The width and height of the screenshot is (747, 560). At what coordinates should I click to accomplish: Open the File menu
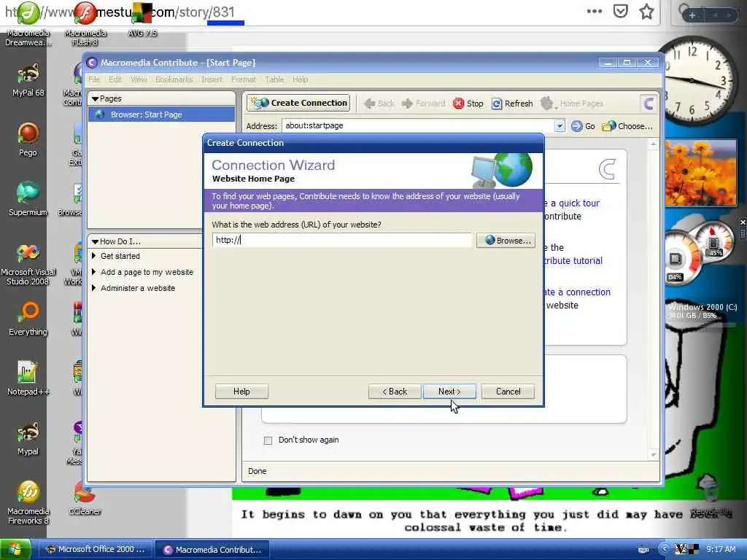point(94,79)
